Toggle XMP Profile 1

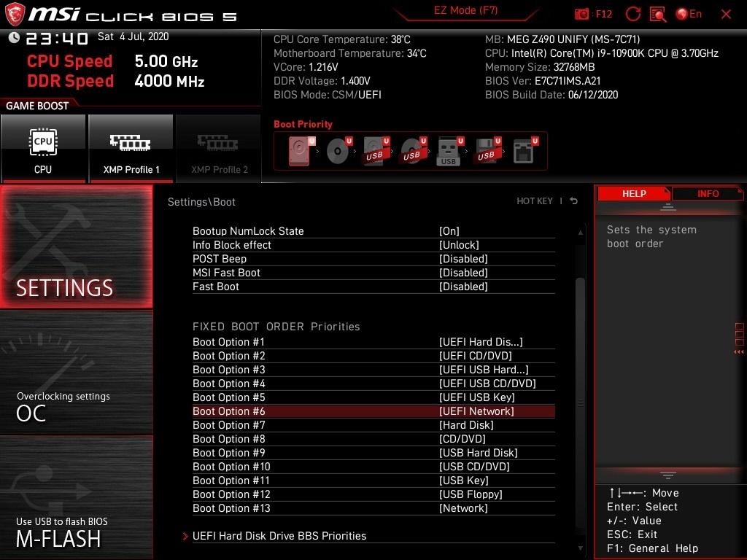coord(131,148)
